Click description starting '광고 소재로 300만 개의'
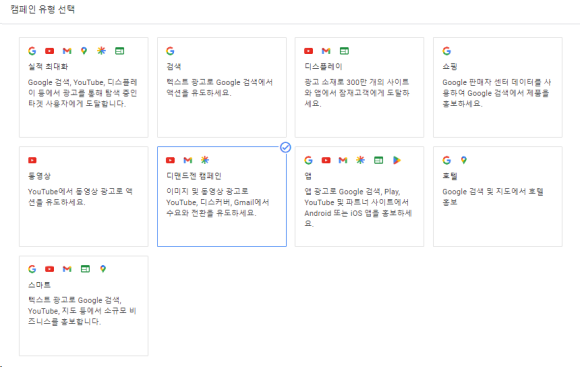 [357, 92]
